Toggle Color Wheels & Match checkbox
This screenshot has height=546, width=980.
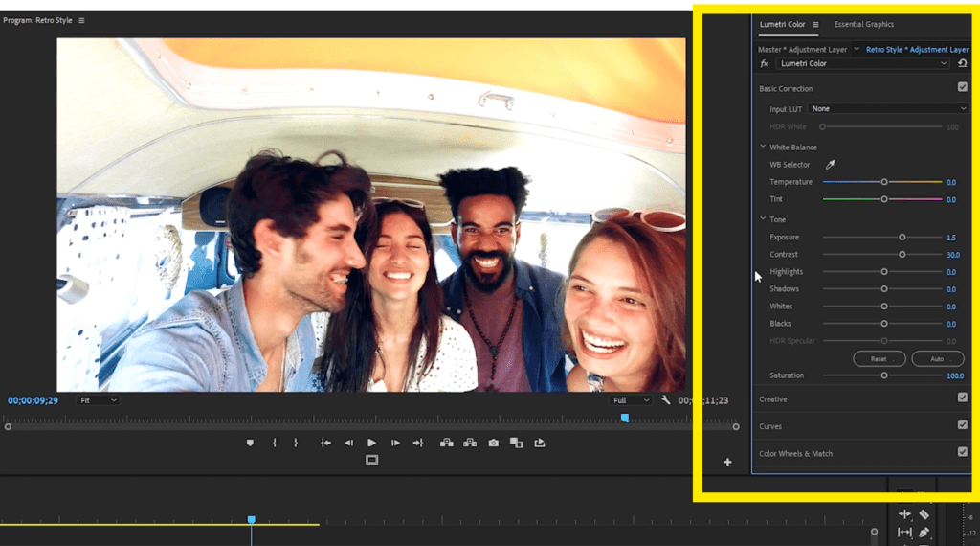tap(963, 451)
